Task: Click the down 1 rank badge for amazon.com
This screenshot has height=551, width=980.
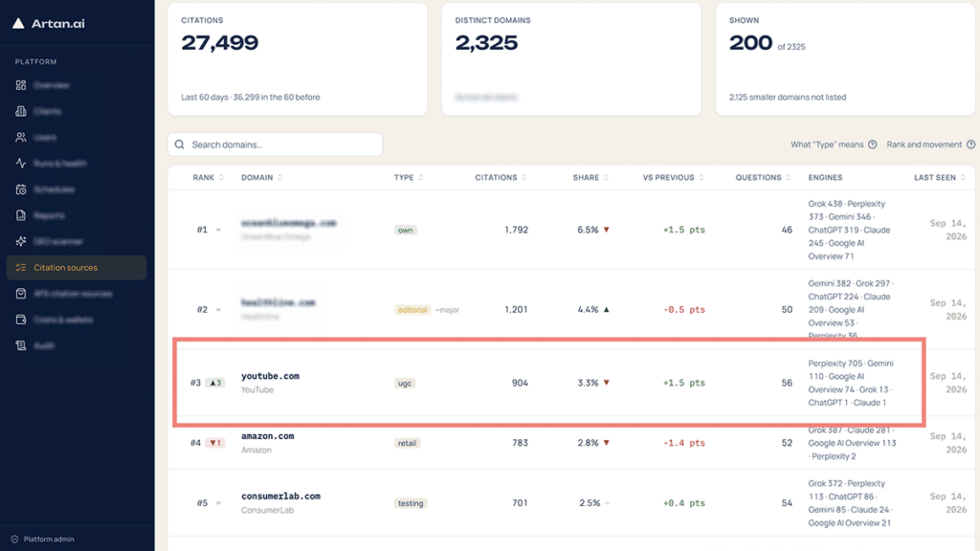Action: pyautogui.click(x=215, y=443)
